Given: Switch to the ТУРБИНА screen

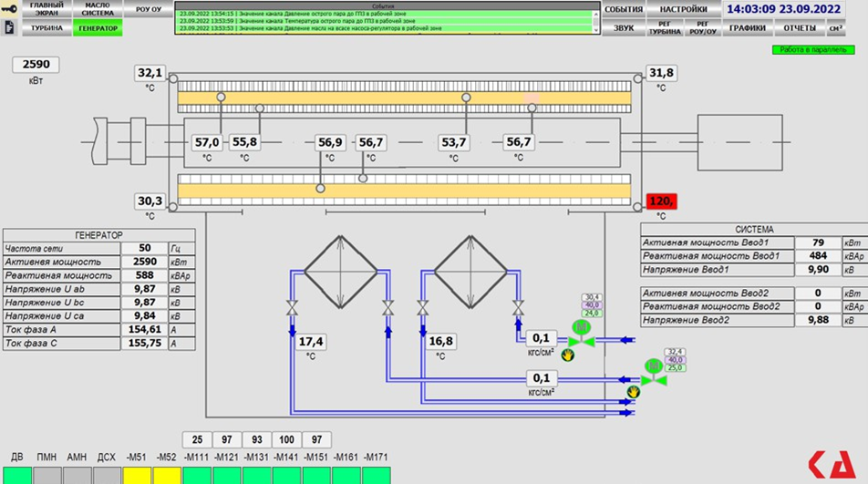Looking at the screenshot, I should [46, 27].
